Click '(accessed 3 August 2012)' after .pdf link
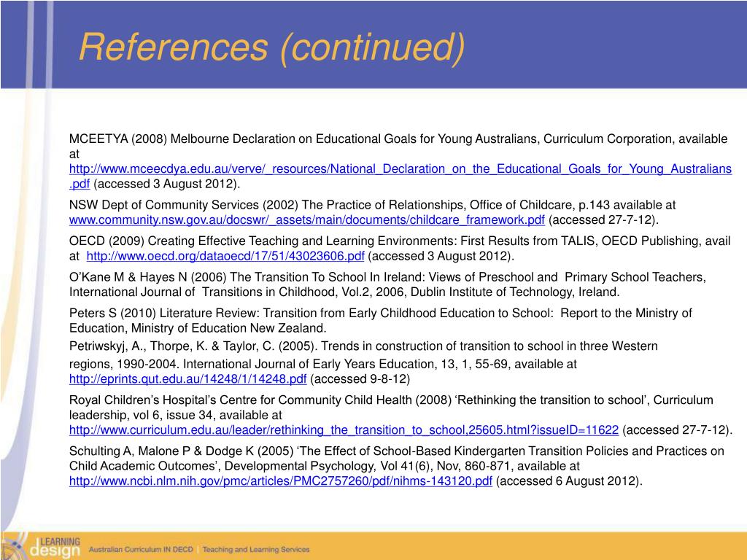The width and height of the screenshot is (747, 560). pyautogui.click(x=167, y=184)
